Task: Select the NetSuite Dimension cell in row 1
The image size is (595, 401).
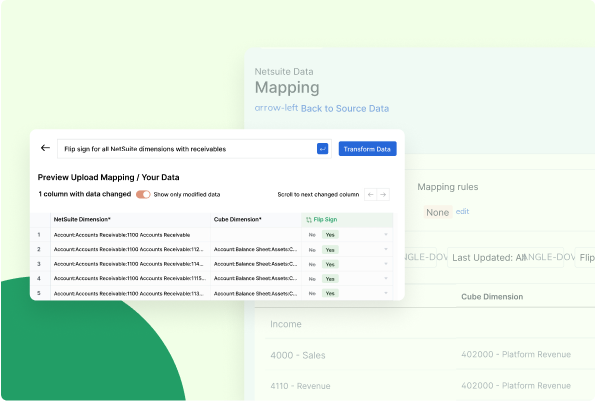Action: 130,235
